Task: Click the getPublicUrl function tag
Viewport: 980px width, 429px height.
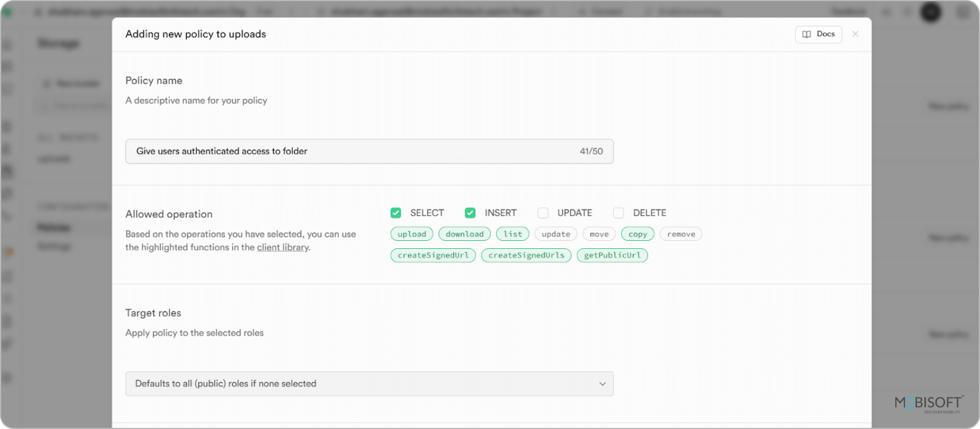Action: click(612, 255)
